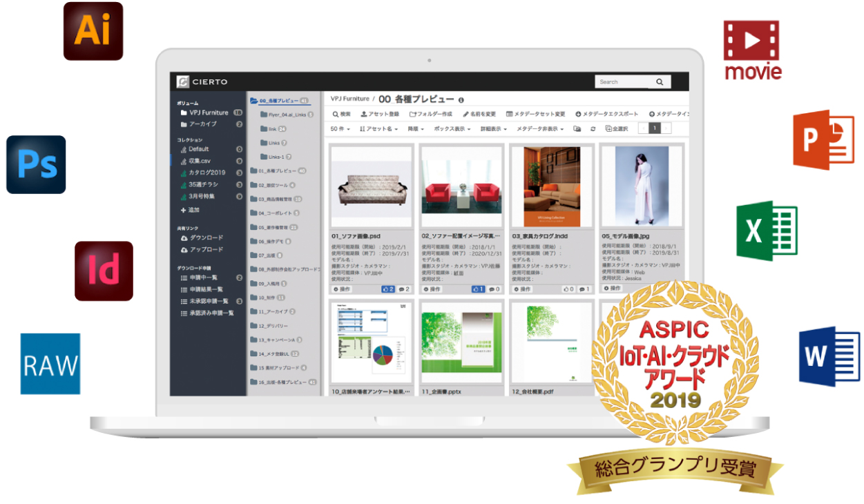This screenshot has width=864, height=504.
Task: Click メタデータエクスポート tool
Action: (x=607, y=114)
